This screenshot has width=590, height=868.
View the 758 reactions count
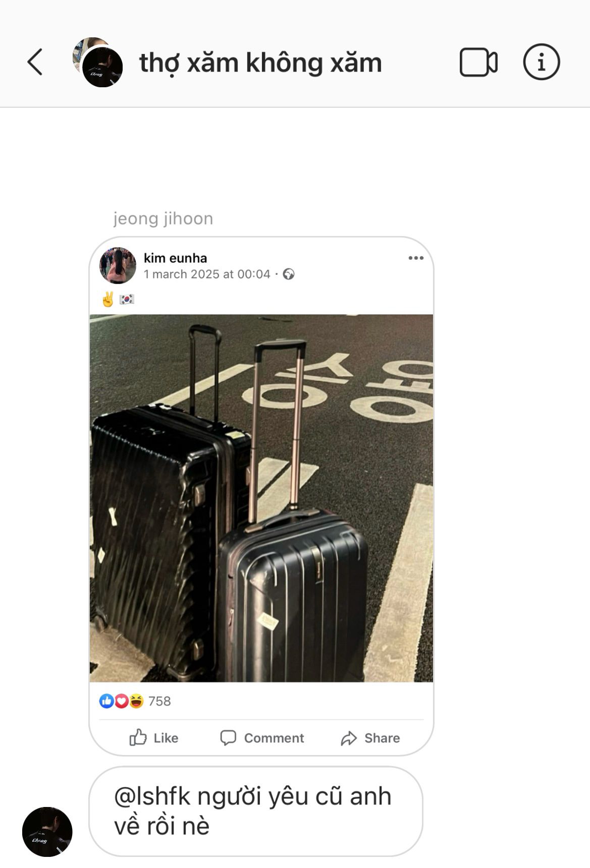[159, 702]
